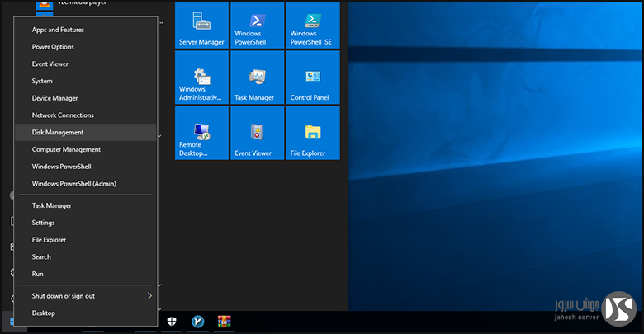Open the Run menu entry
This screenshot has height=334, width=644.
(x=85, y=274)
